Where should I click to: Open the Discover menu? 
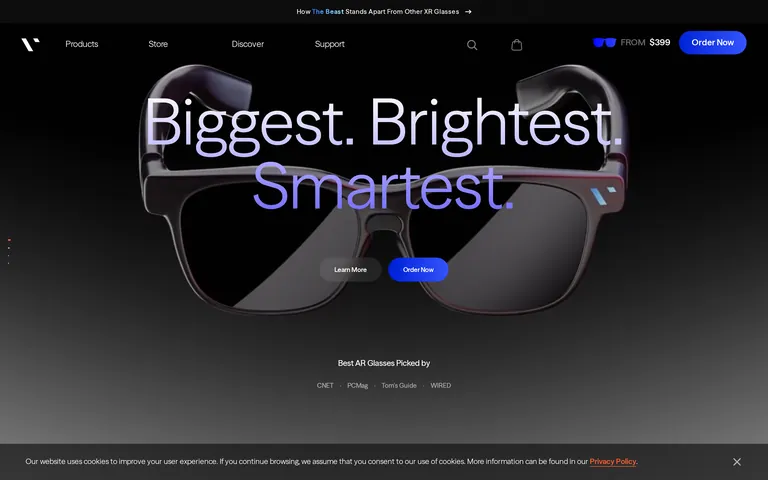pos(247,44)
